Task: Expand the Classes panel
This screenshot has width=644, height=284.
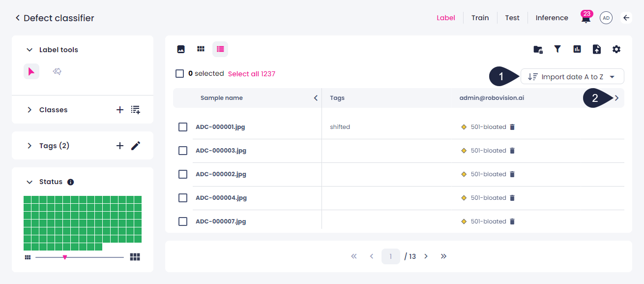Action: [29, 110]
